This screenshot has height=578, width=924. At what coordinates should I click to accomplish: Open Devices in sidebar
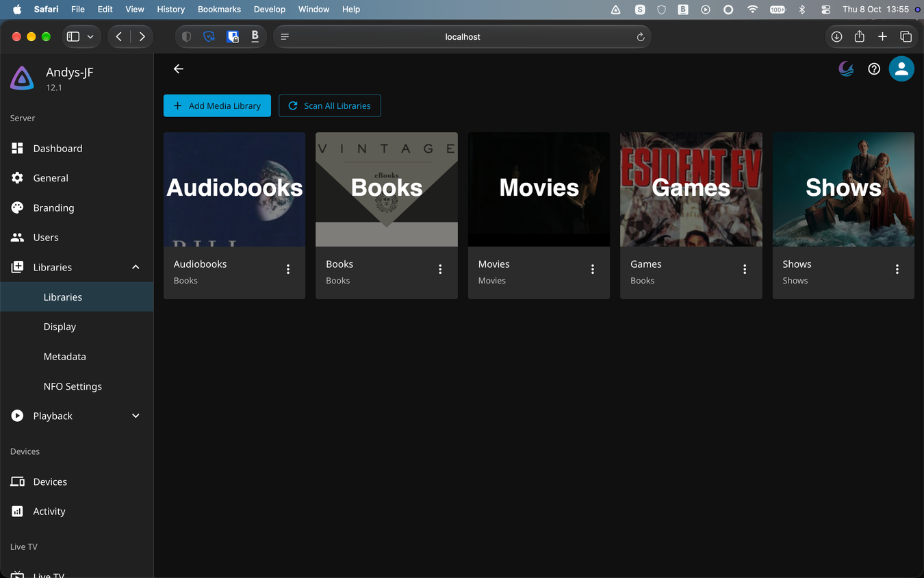(77, 482)
